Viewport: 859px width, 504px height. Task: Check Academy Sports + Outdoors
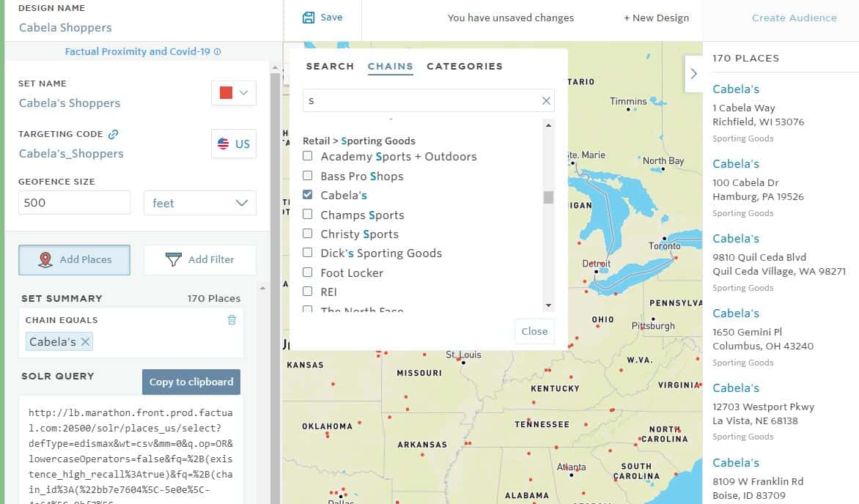click(308, 156)
